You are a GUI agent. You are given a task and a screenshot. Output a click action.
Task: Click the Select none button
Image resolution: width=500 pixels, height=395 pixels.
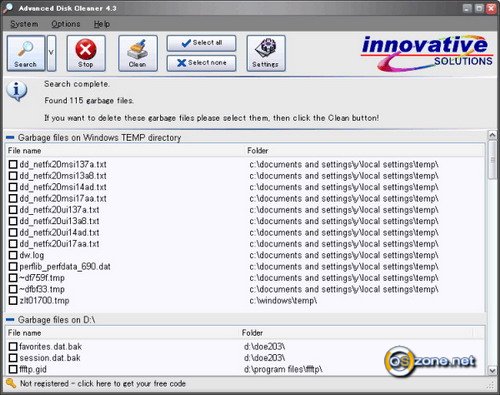(201, 63)
